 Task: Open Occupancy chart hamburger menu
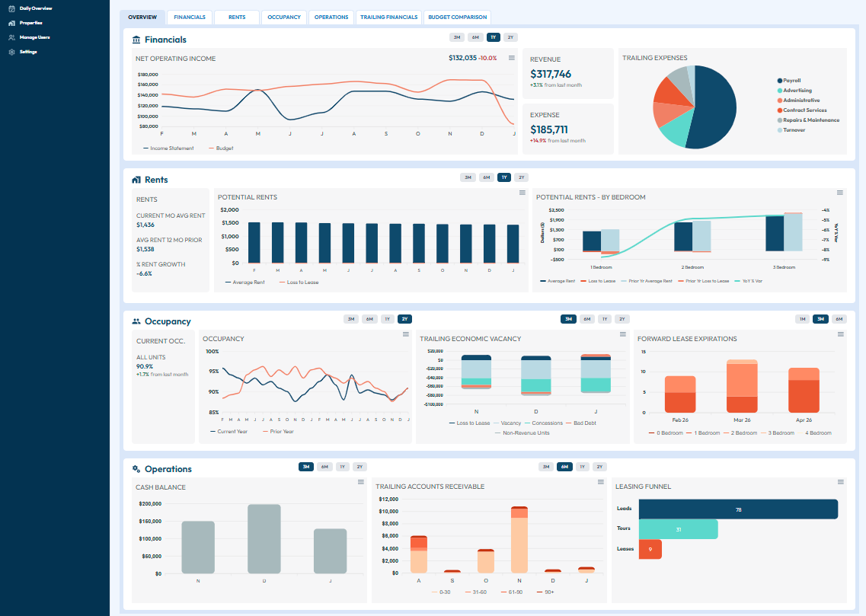406,334
